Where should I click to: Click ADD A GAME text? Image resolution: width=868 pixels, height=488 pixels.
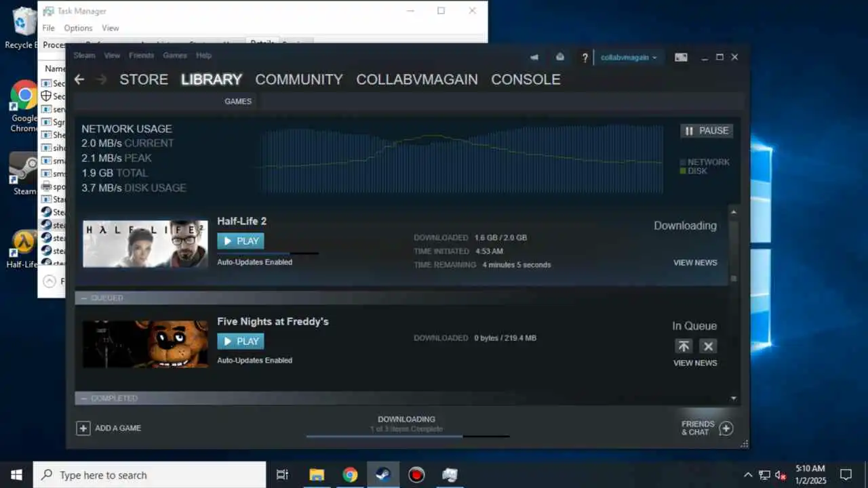pos(118,428)
